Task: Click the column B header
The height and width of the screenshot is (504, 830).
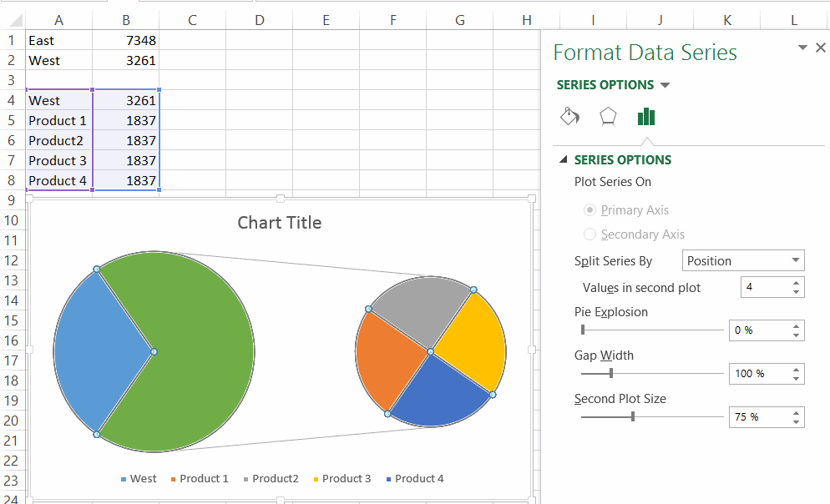Action: (125, 18)
